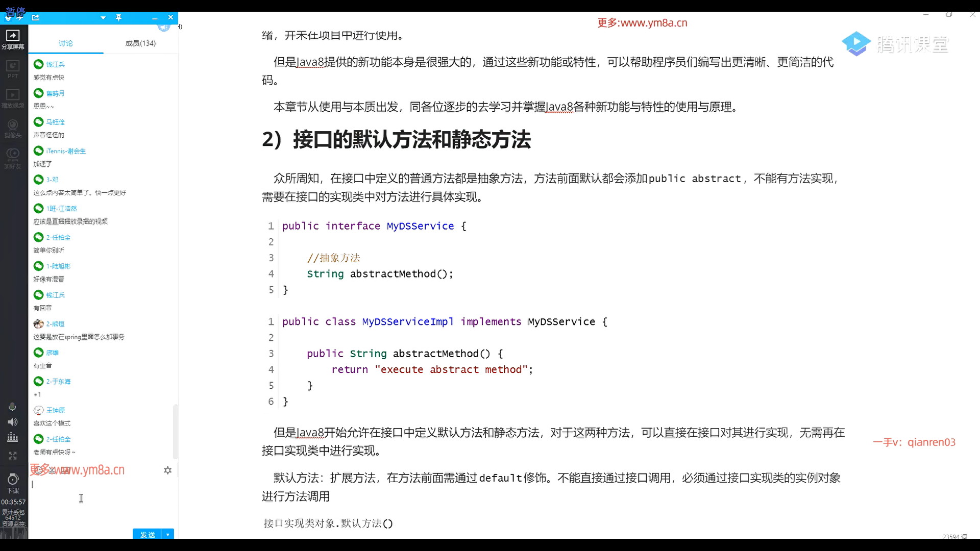Toggle fullscreen expand arrows icon
Image resolution: width=980 pixels, height=551 pixels.
(13, 455)
